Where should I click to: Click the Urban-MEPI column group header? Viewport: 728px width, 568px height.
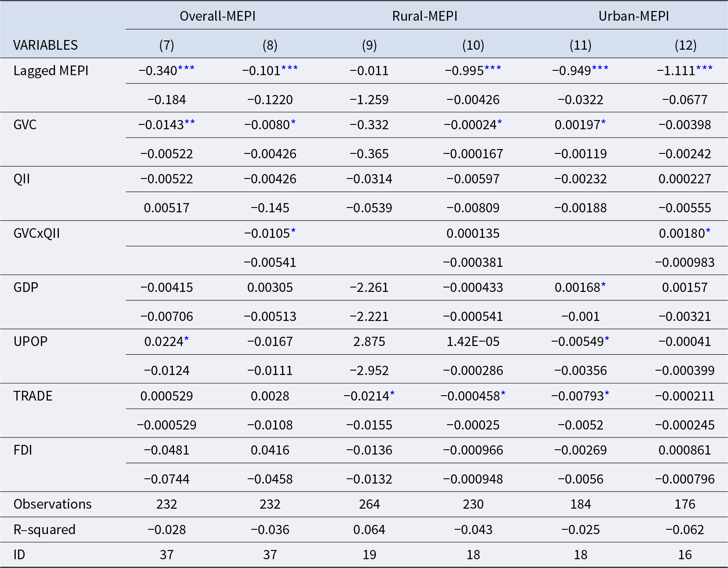coord(633,16)
